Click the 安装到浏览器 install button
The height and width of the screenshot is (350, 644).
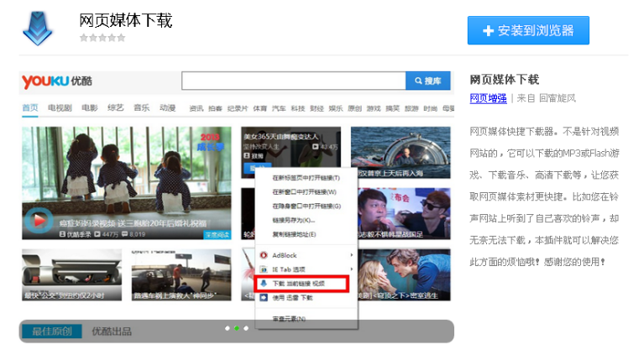[x=528, y=30]
